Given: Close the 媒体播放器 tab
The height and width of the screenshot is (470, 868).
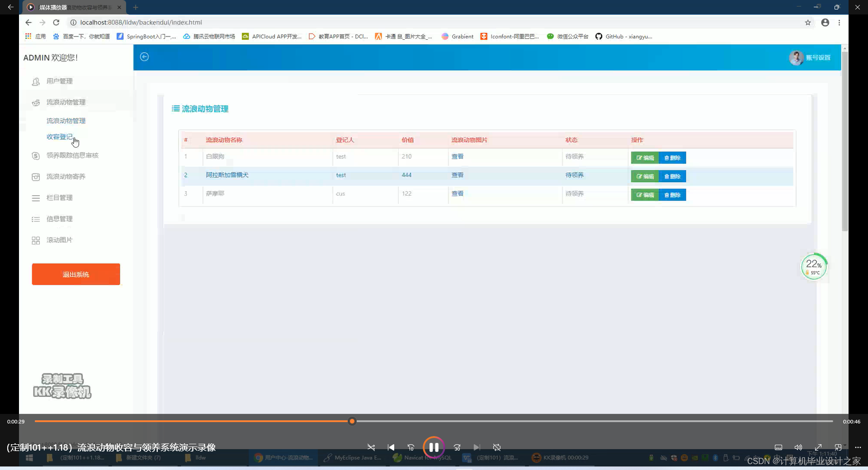Looking at the screenshot, I should click(119, 7).
